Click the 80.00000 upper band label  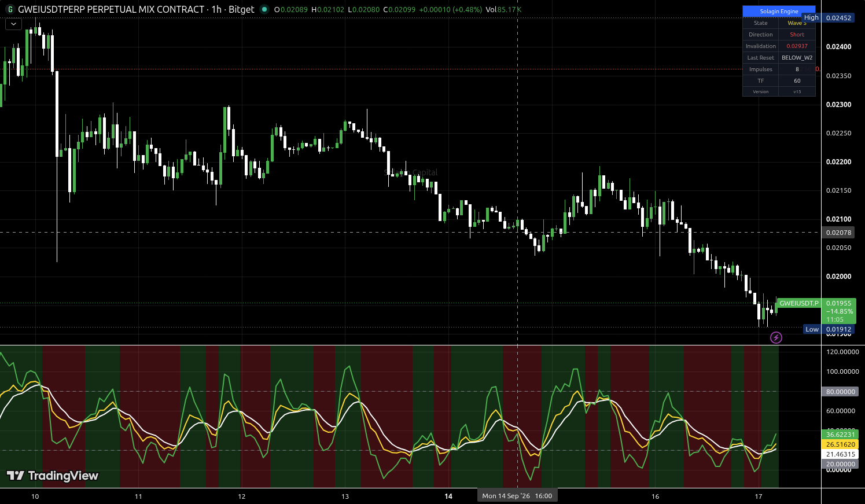[840, 392]
